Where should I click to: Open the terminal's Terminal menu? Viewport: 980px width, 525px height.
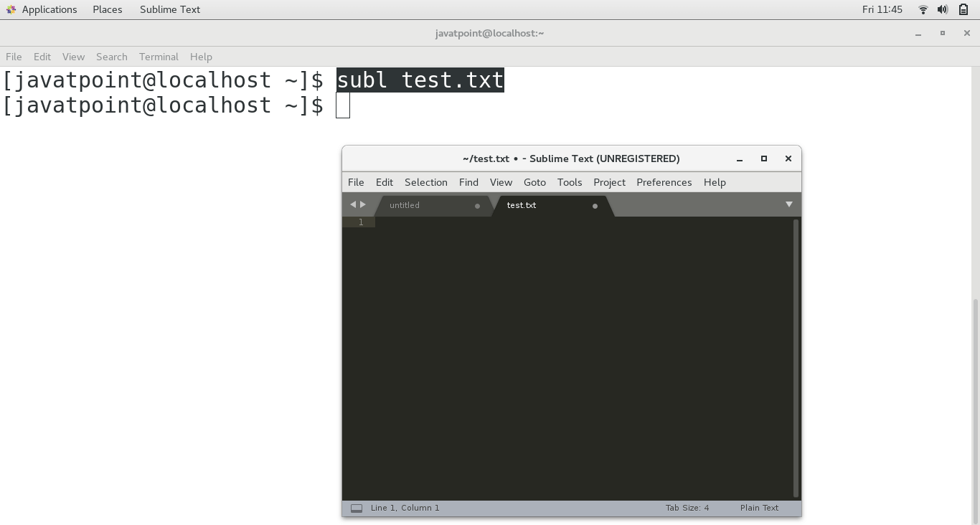coord(159,57)
